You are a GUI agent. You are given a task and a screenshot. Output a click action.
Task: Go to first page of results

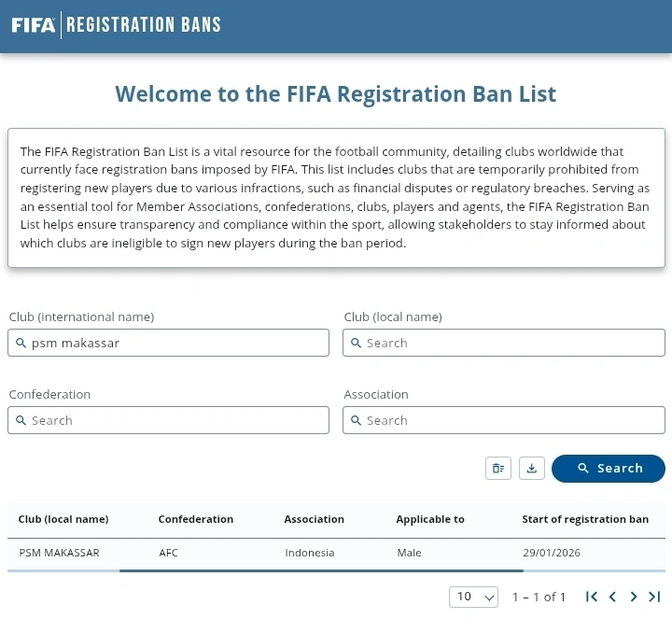coord(592,597)
